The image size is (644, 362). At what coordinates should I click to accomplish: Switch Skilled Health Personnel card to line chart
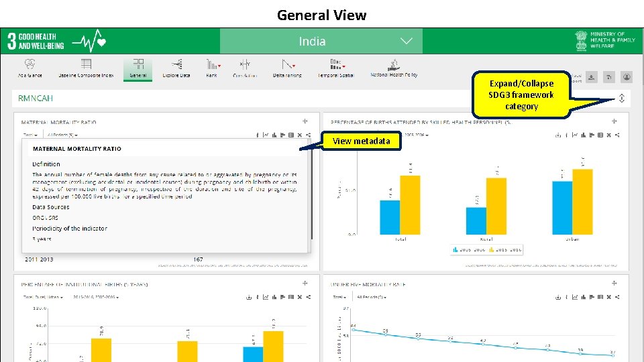pos(575,135)
